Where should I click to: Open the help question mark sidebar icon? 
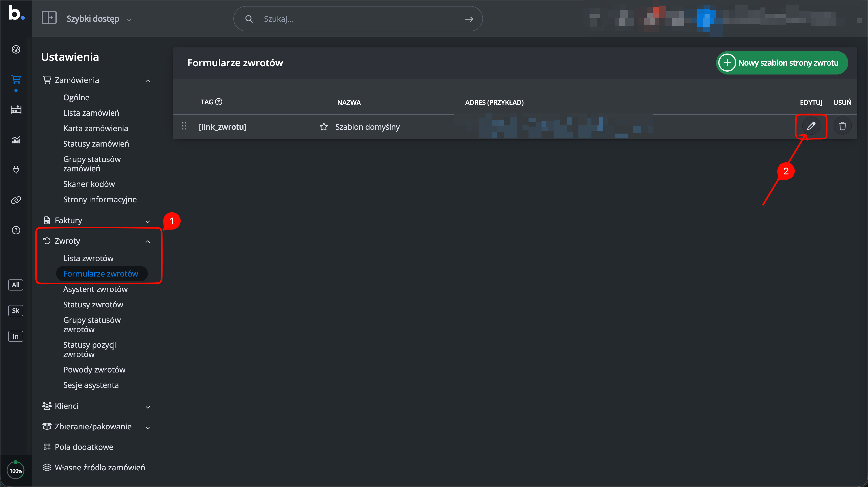(x=16, y=230)
